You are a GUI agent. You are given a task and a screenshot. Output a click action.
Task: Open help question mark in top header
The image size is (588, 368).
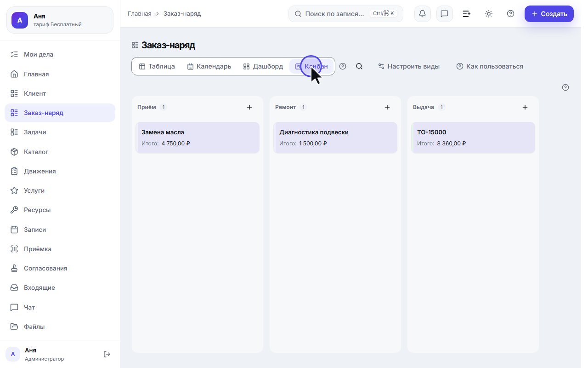click(510, 14)
